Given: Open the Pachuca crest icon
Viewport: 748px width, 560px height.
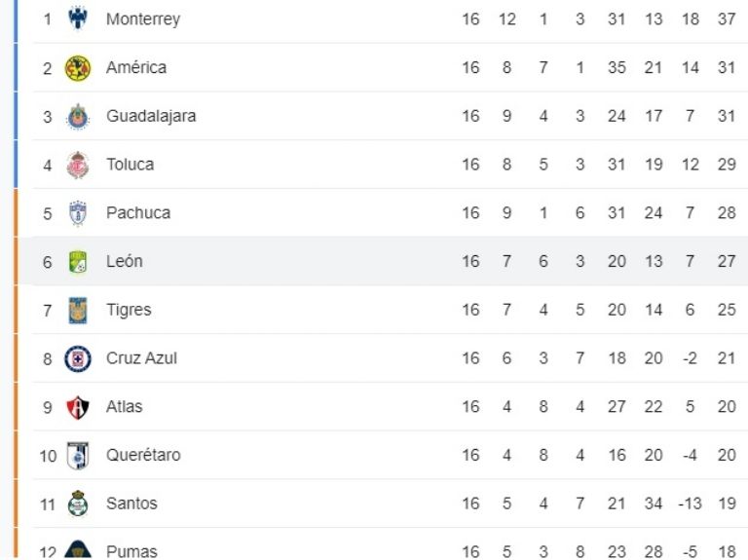Looking at the screenshot, I should 77,213.
